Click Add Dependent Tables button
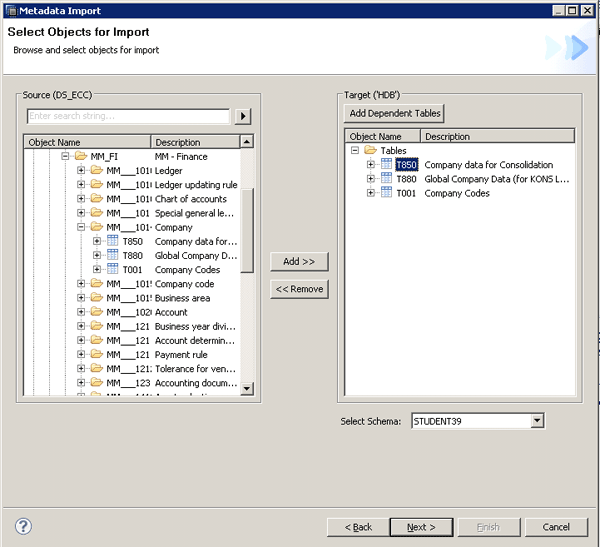The image size is (600, 547). 395,113
